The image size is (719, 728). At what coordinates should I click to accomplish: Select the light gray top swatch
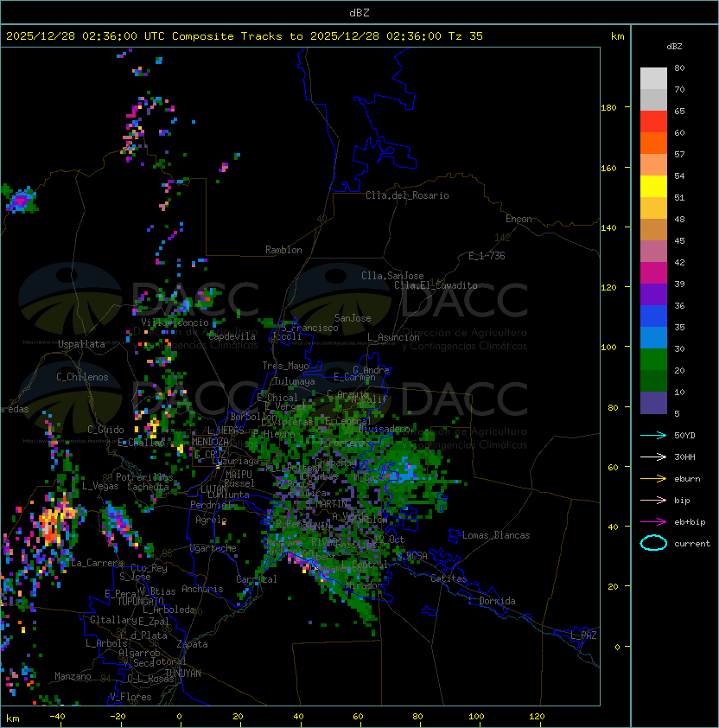[653, 78]
